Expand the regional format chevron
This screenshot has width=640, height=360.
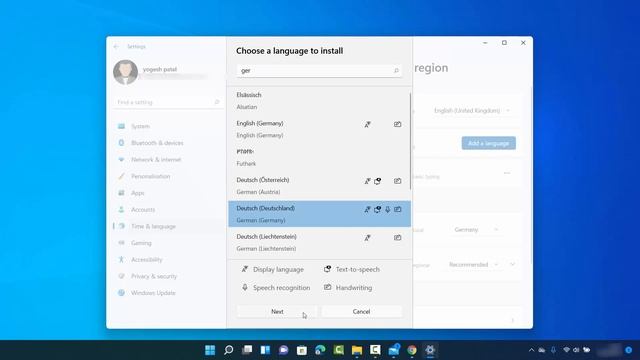(x=512, y=264)
